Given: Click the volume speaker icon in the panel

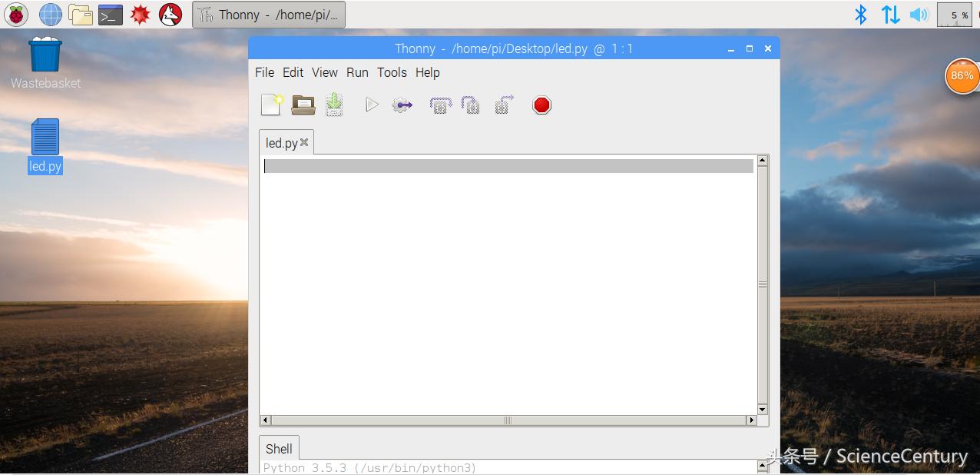Looking at the screenshot, I should tap(919, 15).
